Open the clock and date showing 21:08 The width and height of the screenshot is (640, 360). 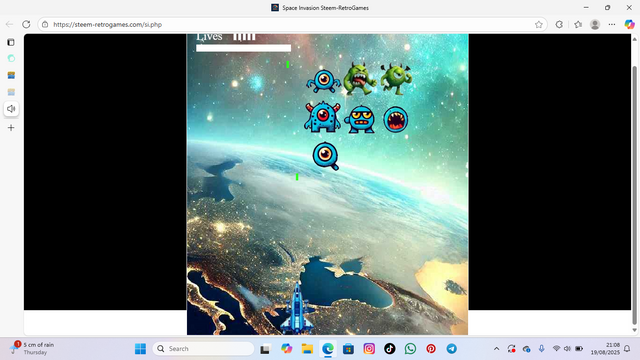coord(605,349)
